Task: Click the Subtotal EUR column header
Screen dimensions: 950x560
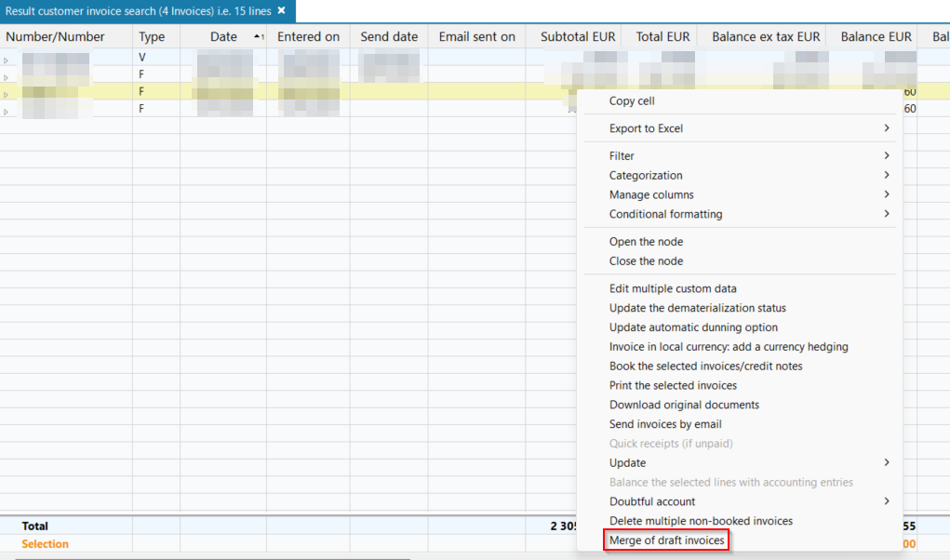Action: 578,37
